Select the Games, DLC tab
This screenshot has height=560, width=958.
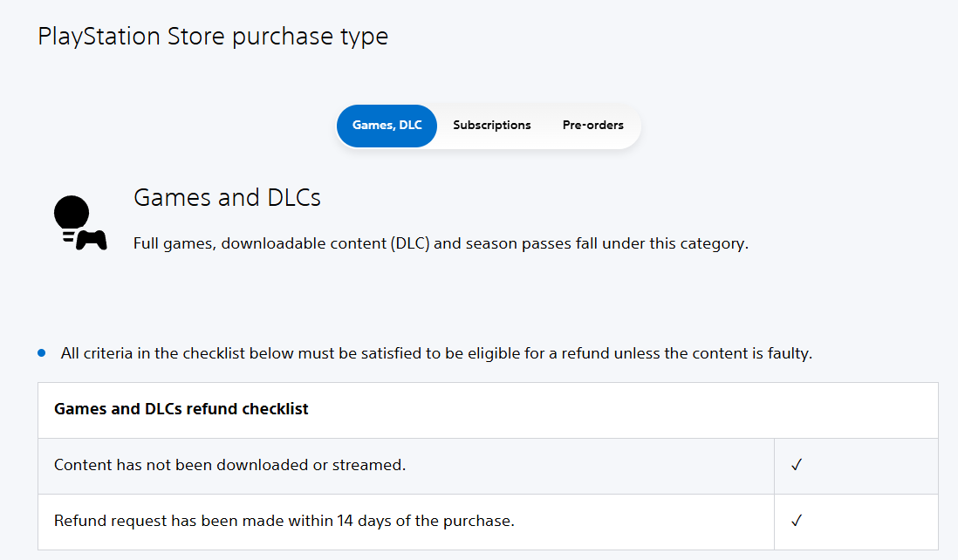tap(387, 126)
